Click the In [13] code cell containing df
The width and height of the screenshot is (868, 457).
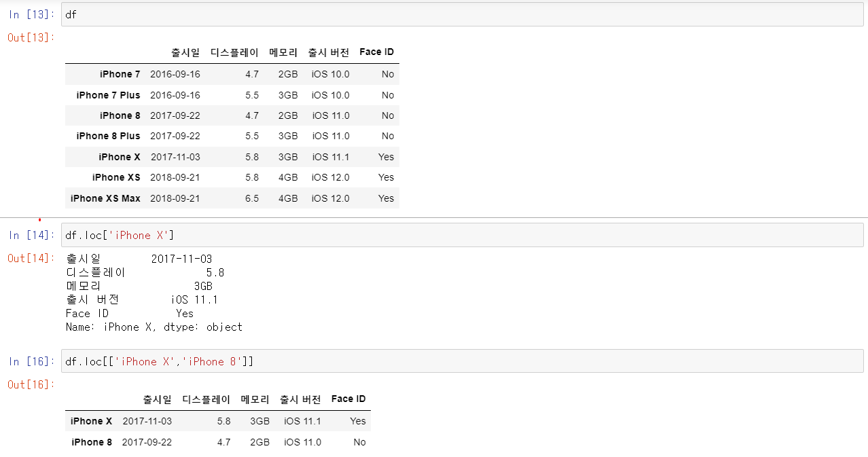pyautogui.click(x=462, y=14)
